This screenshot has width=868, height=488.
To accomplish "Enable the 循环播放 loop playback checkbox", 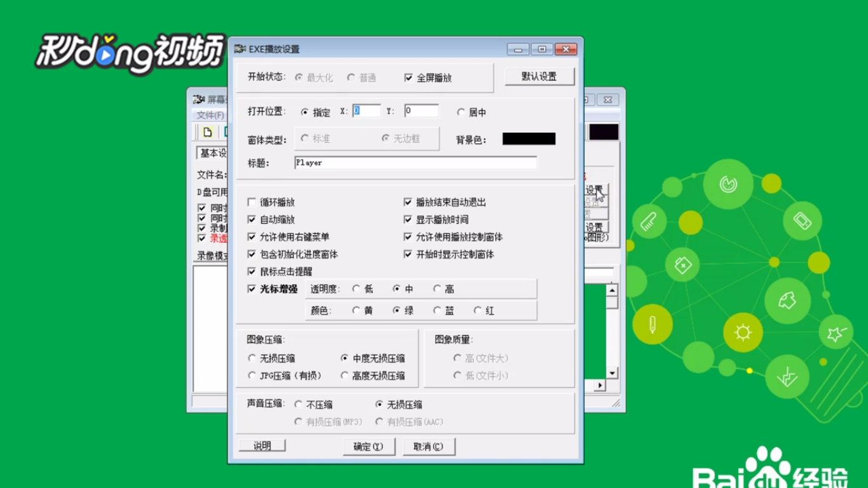I will click(x=252, y=202).
